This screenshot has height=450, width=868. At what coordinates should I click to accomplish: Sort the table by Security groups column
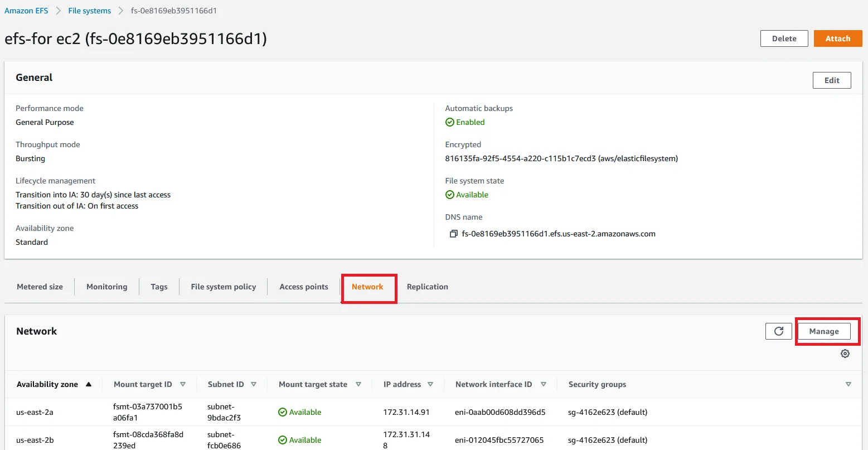point(848,384)
